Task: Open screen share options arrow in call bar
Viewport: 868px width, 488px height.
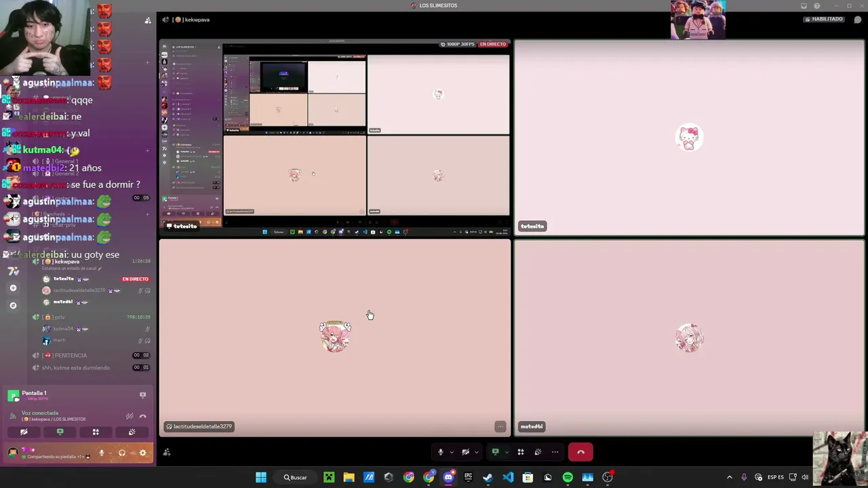Action: [x=506, y=452]
